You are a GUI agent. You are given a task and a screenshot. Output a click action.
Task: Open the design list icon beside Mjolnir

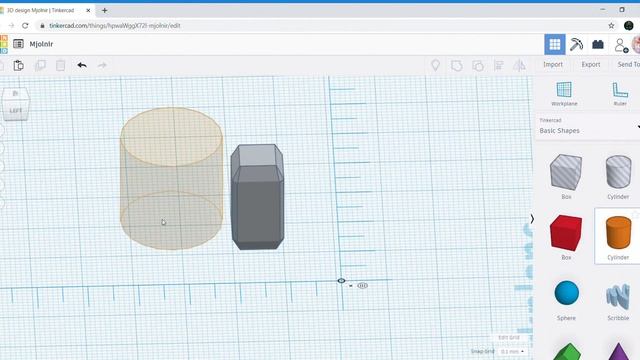click(18, 44)
